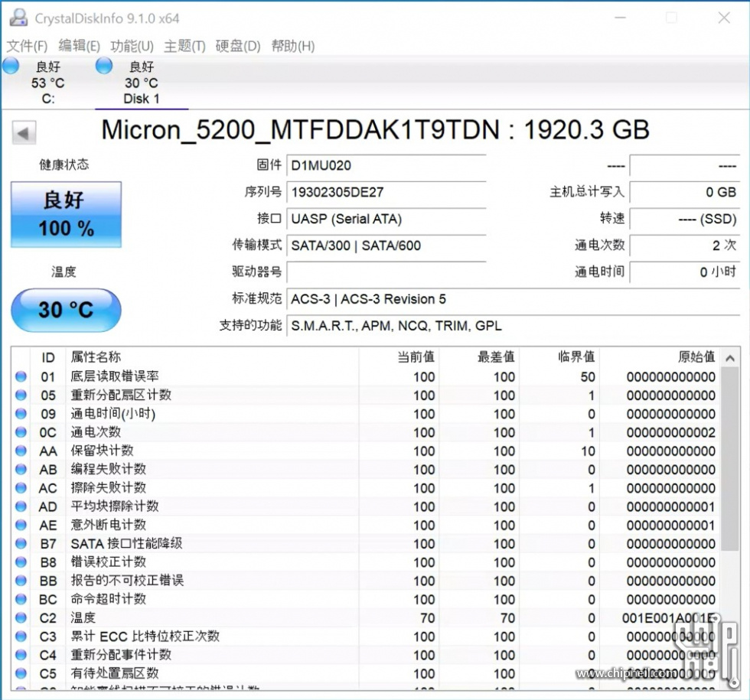This screenshot has height=700, width=750.
Task: Click the blue status orb for drive C:
Action: pos(11,66)
